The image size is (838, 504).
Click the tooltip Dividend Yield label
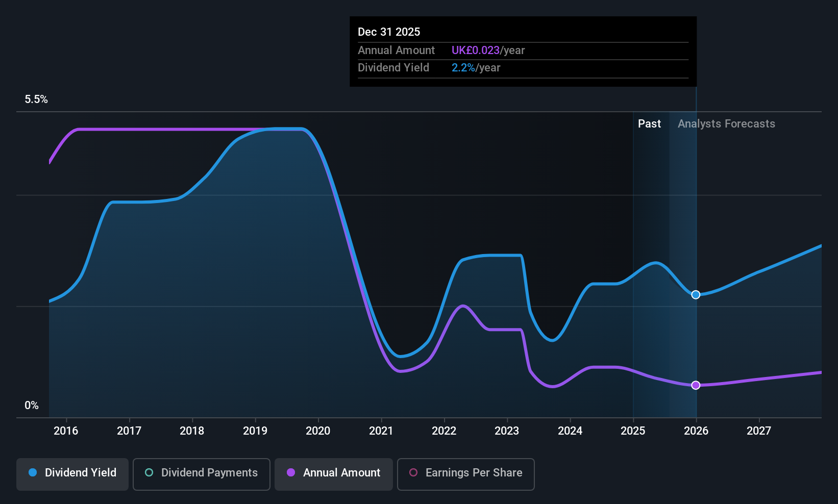coord(393,68)
